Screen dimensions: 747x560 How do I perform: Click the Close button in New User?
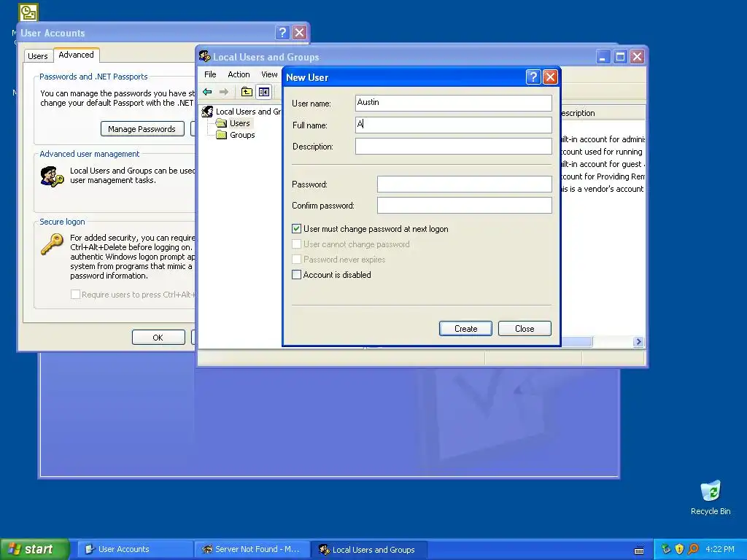525,329
